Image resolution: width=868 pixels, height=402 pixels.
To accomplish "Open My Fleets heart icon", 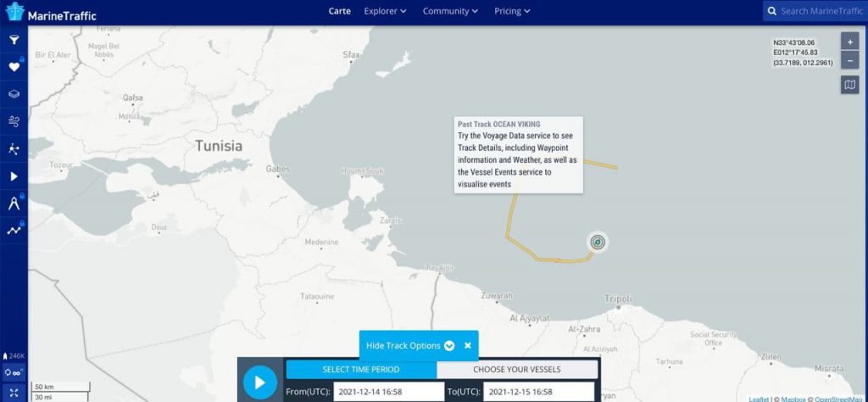I will (x=14, y=66).
